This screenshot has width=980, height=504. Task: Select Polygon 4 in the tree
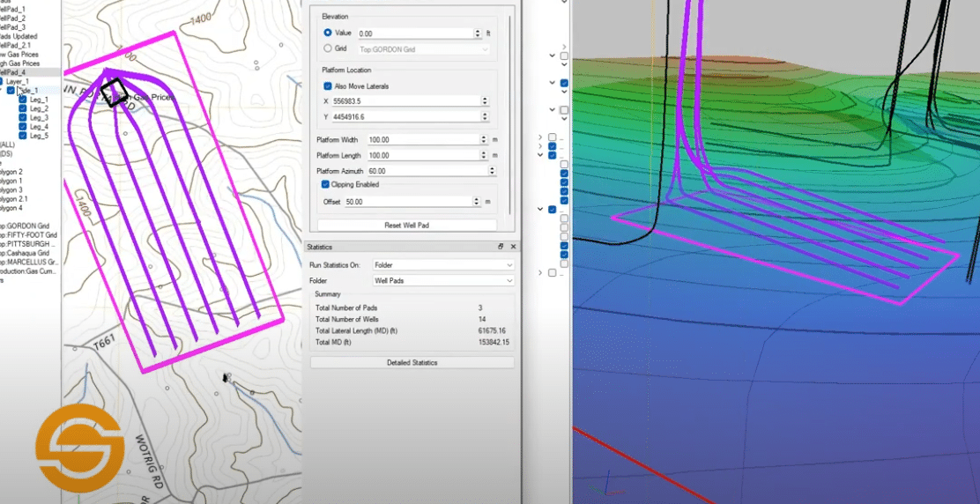click(x=11, y=208)
